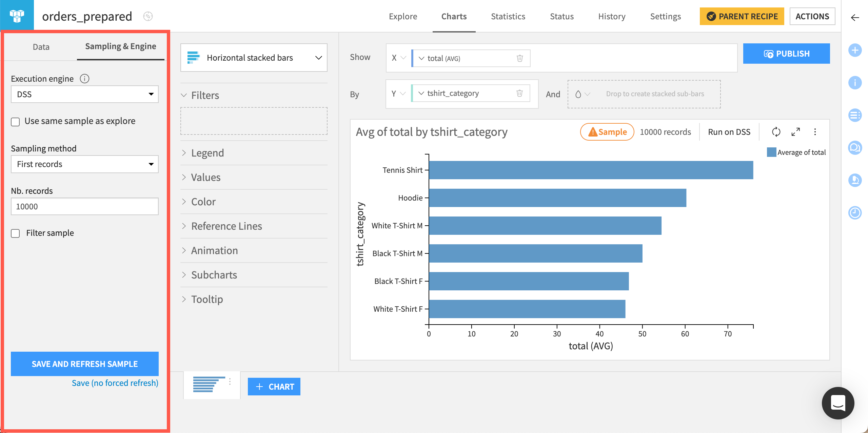Image resolution: width=868 pixels, height=433 pixels.
Task: Expand the chart to fullscreen
Action: (x=795, y=132)
